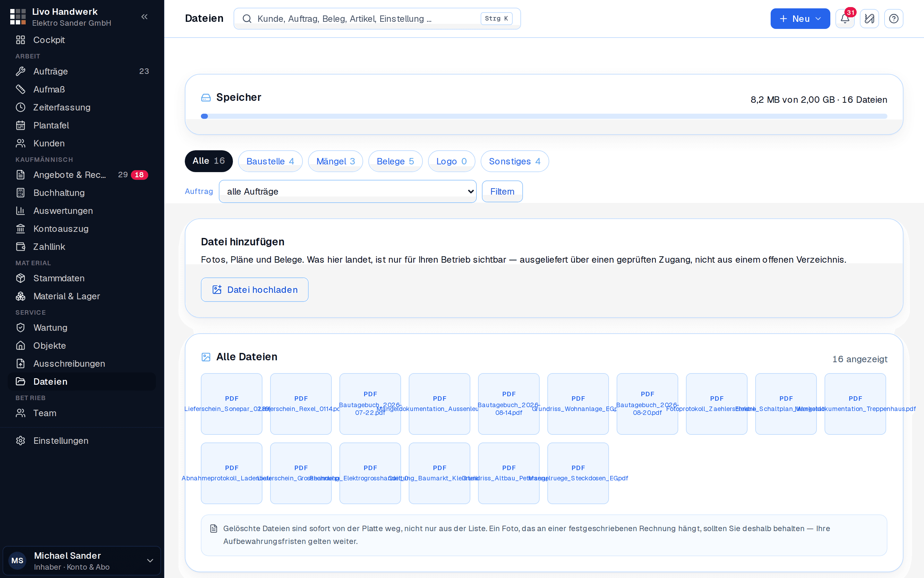Click the Livo Handwerk logo grid
Image resolution: width=924 pixels, height=578 pixels.
click(x=18, y=17)
